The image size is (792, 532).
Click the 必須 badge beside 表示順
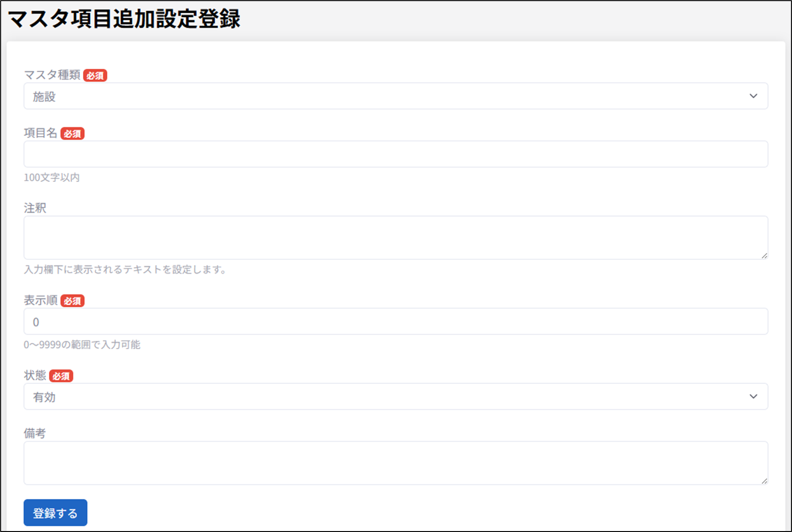72,301
